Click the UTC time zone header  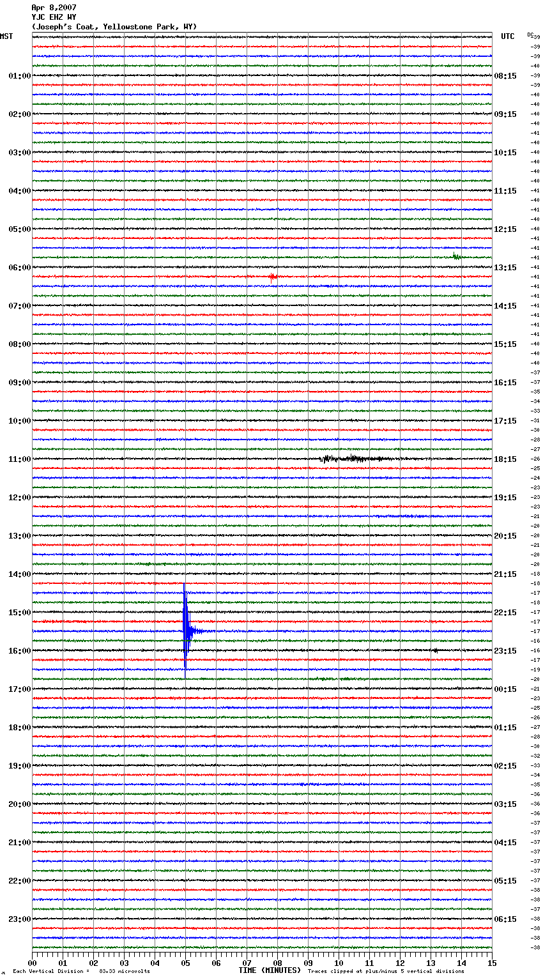click(507, 36)
